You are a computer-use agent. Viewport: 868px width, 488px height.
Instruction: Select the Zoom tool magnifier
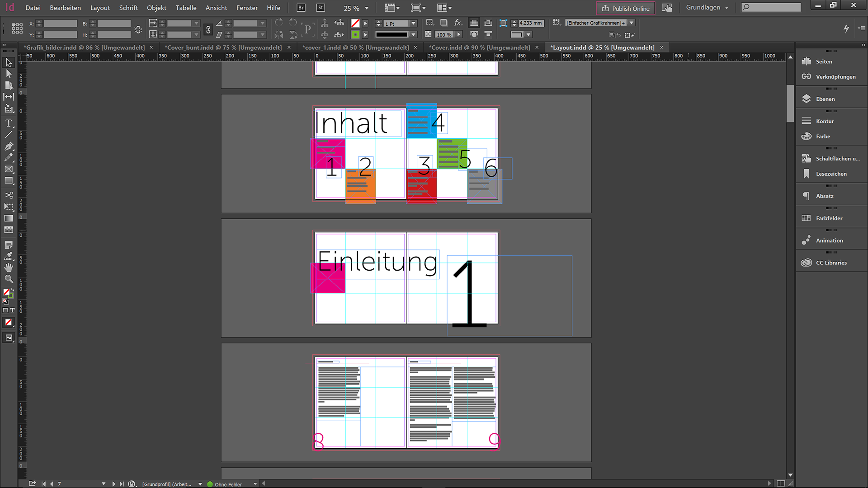tap(9, 279)
